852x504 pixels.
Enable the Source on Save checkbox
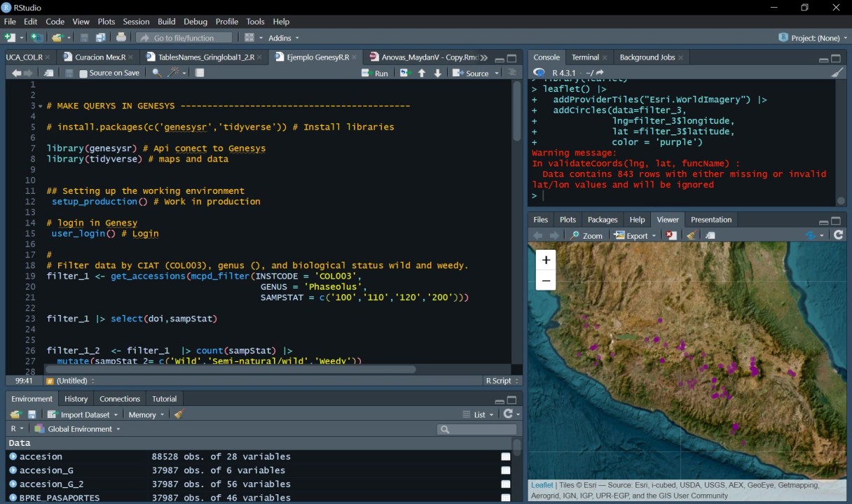(83, 73)
